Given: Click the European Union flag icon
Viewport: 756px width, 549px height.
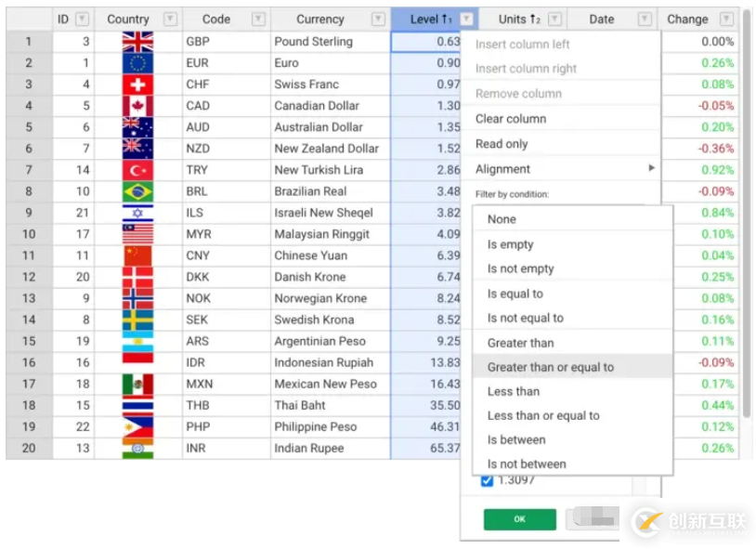Looking at the screenshot, I should 137,63.
